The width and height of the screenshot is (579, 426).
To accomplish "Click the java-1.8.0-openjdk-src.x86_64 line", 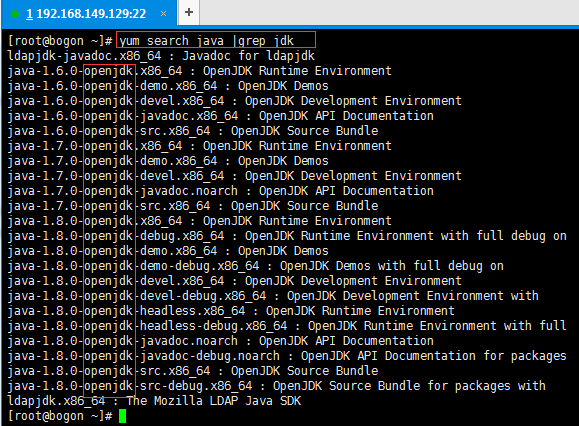I will click(x=193, y=371).
